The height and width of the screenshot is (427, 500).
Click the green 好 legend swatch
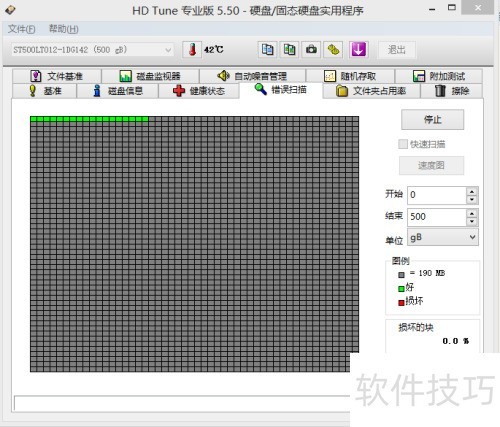click(401, 289)
